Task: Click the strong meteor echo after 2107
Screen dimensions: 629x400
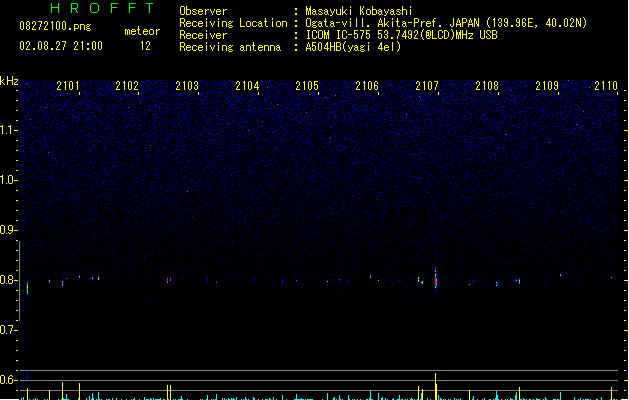Action: click(x=436, y=278)
